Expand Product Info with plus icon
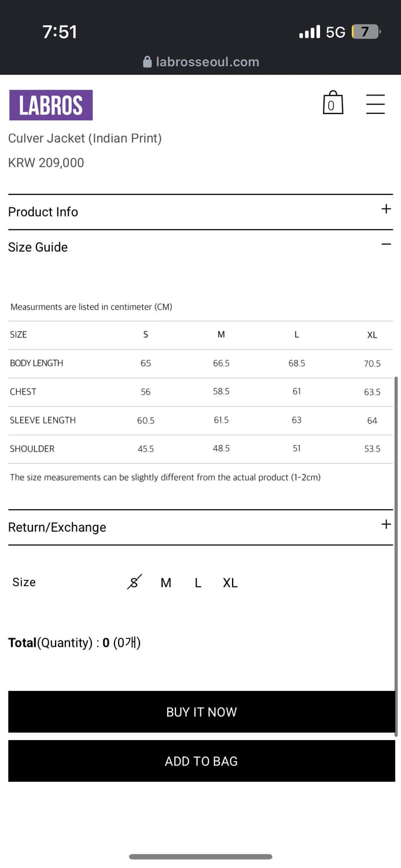 pos(387,209)
